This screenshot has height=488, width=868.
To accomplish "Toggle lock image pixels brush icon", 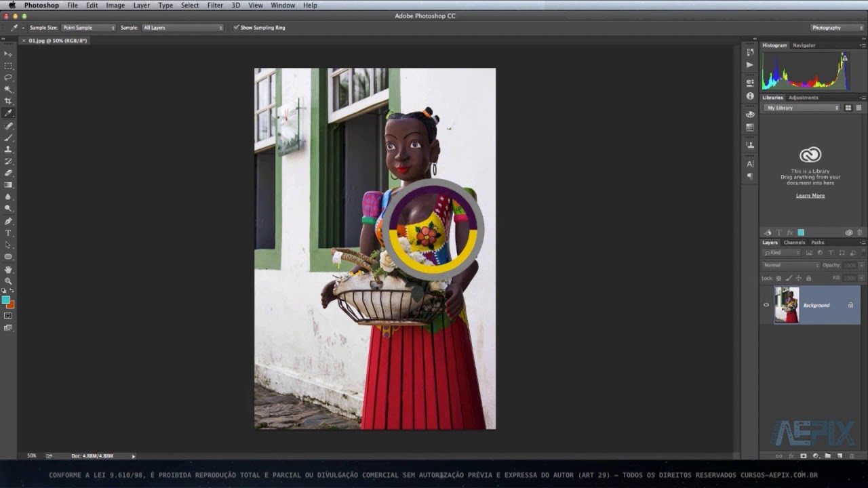I will [789, 278].
